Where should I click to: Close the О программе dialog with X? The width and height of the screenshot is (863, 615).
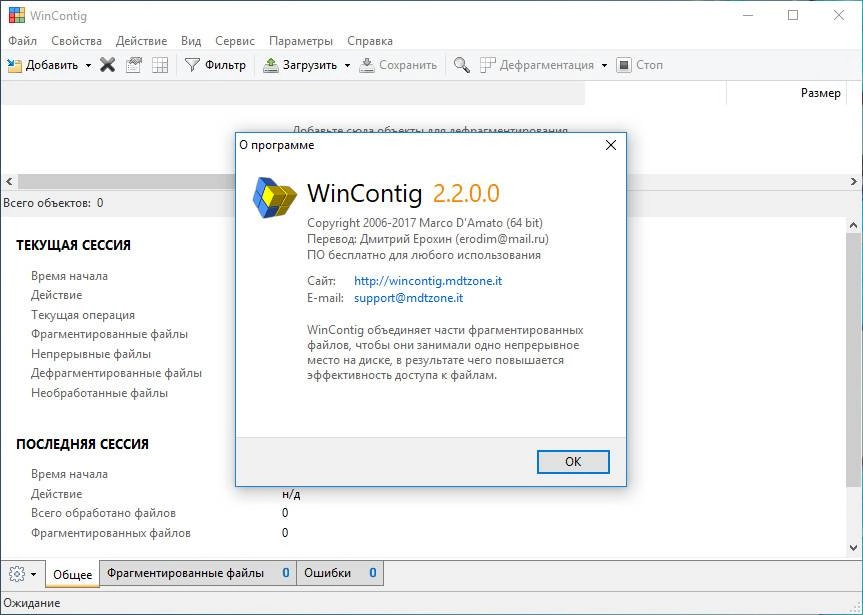(611, 145)
